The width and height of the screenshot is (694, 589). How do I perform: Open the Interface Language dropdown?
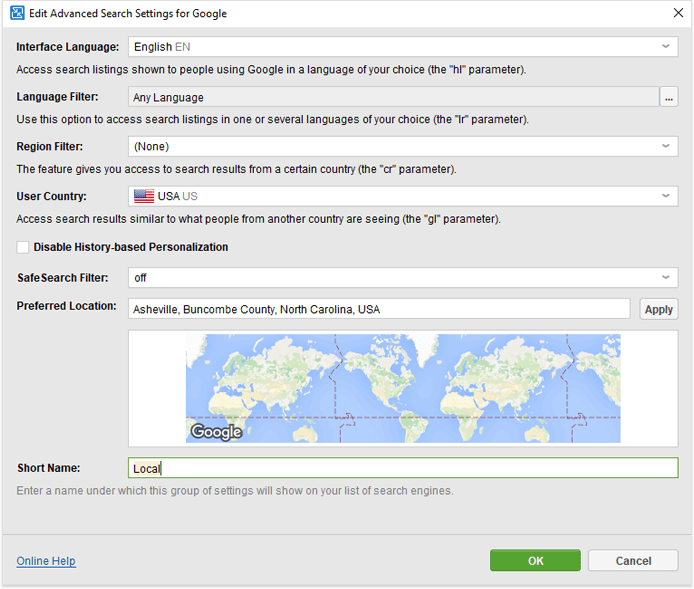point(403,46)
